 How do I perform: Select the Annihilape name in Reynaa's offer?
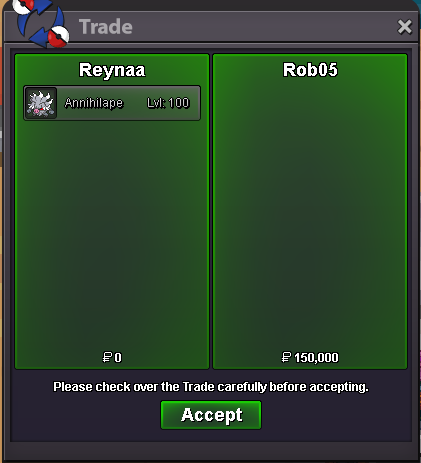click(94, 103)
